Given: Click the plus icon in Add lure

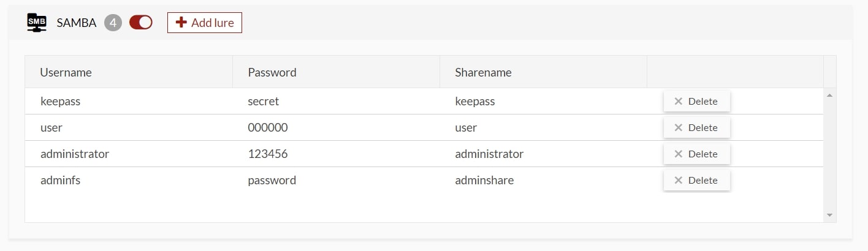Looking at the screenshot, I should point(181,23).
